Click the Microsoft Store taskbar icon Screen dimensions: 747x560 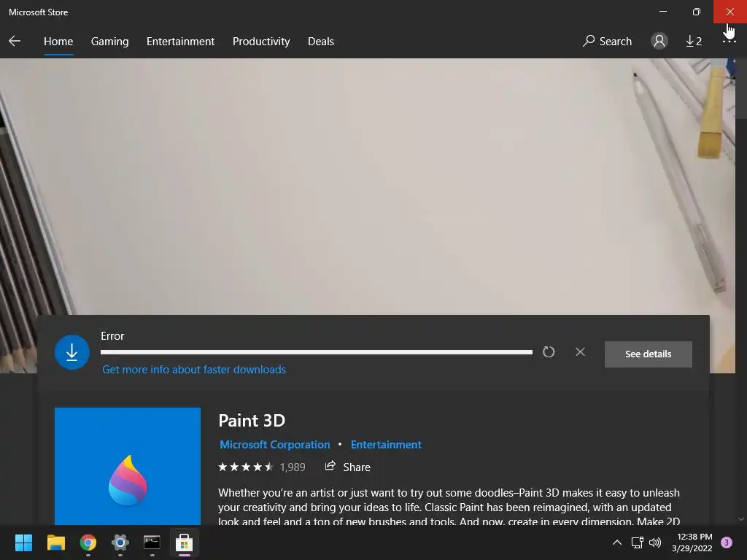[185, 542]
